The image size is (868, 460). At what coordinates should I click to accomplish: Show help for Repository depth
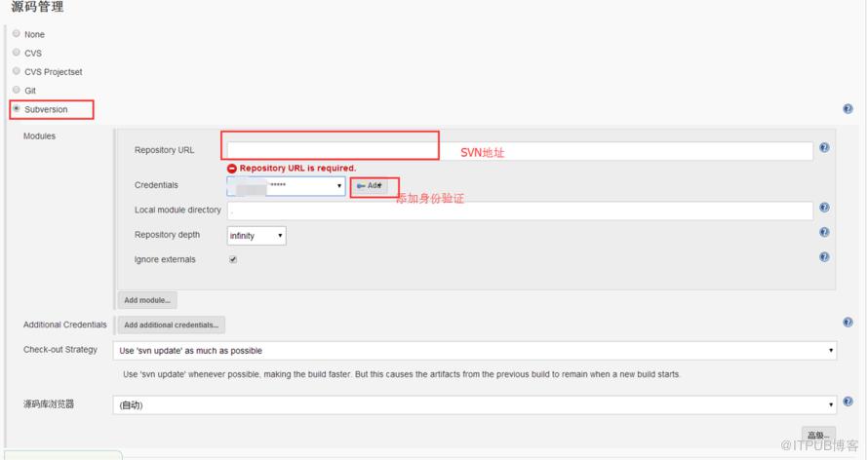(824, 232)
